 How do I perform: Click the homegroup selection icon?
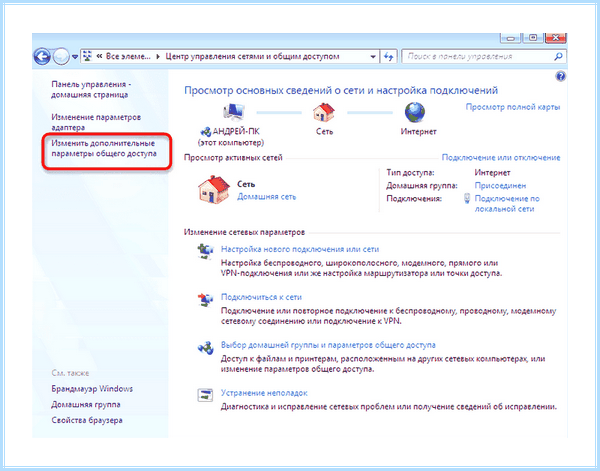click(x=205, y=347)
